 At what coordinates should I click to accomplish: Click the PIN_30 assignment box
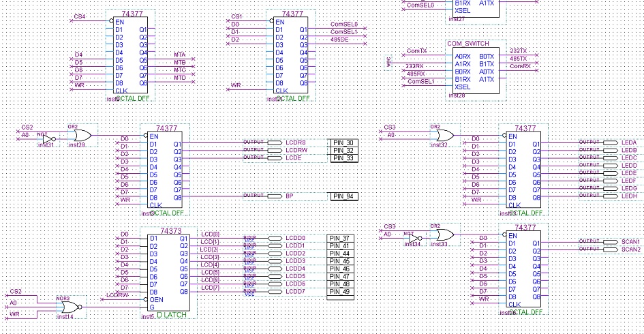pyautogui.click(x=343, y=143)
